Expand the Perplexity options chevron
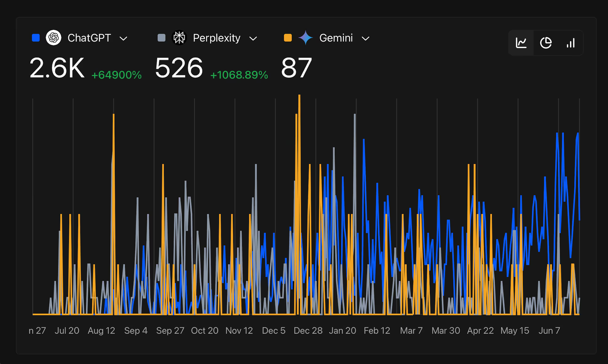Screen dimensions: 608x364 pyautogui.click(x=253, y=39)
